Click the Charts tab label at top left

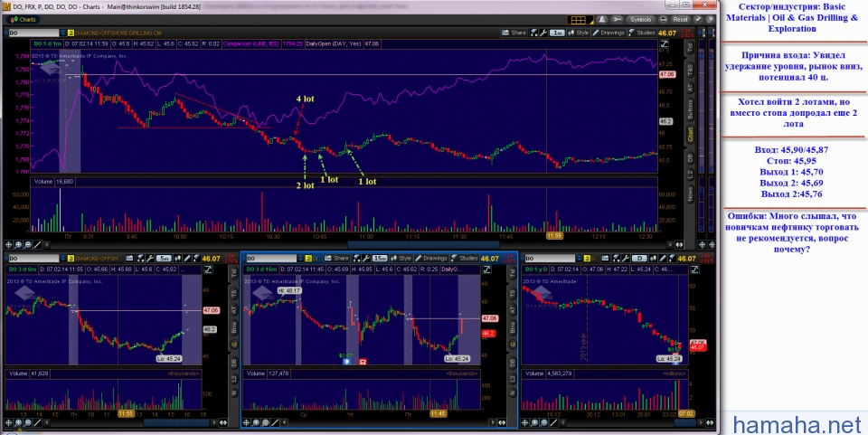tap(24, 19)
